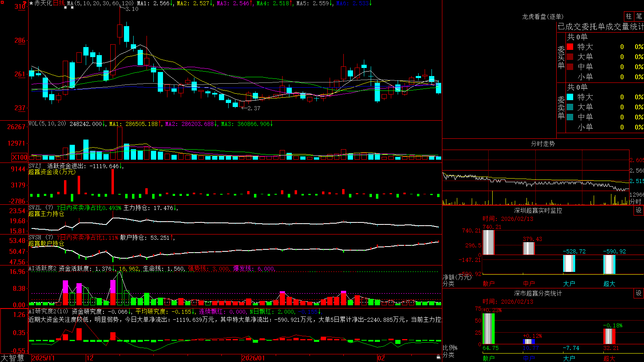Click the 时间: 2026/02/13 in 实时监控
Image resolution: width=644 pixels, height=362 pixels.
point(508,219)
